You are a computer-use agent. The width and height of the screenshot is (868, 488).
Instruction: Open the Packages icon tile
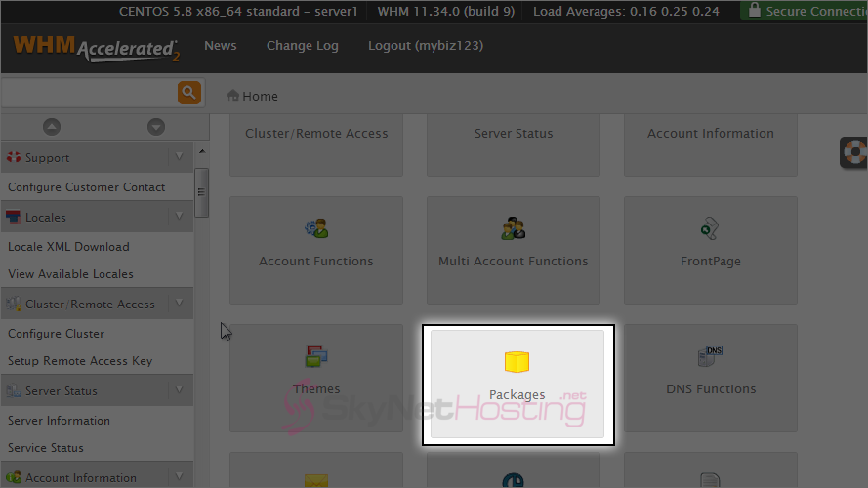[517, 384]
